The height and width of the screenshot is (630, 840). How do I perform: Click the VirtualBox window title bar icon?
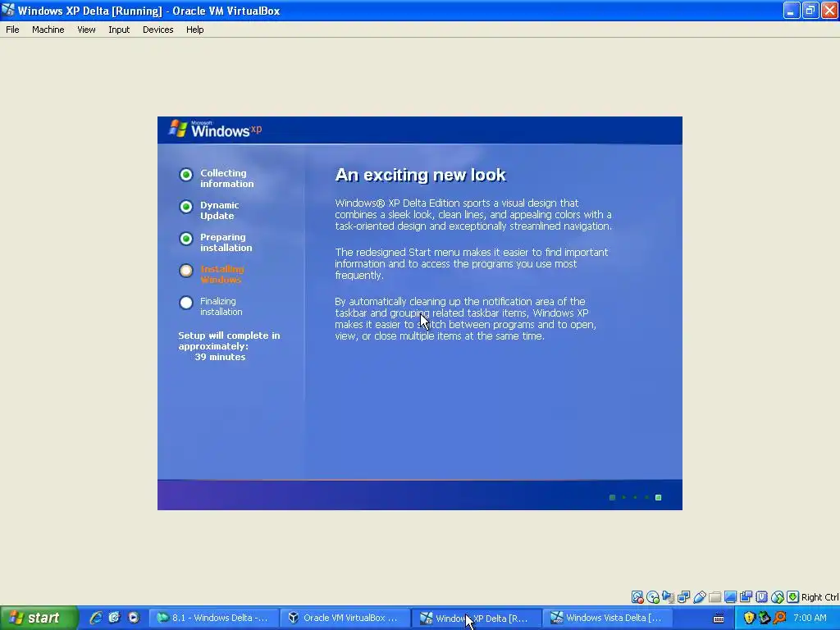pos(8,10)
